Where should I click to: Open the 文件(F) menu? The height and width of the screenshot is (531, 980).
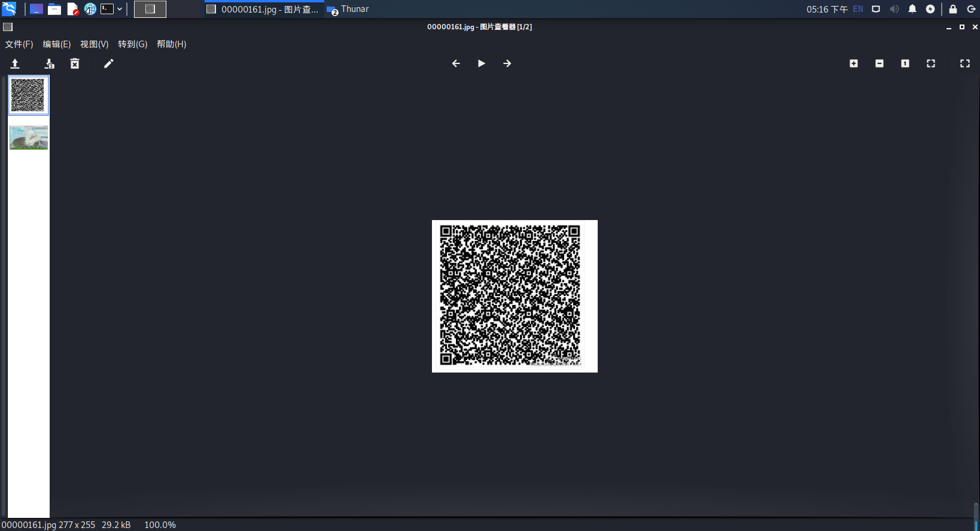[19, 44]
